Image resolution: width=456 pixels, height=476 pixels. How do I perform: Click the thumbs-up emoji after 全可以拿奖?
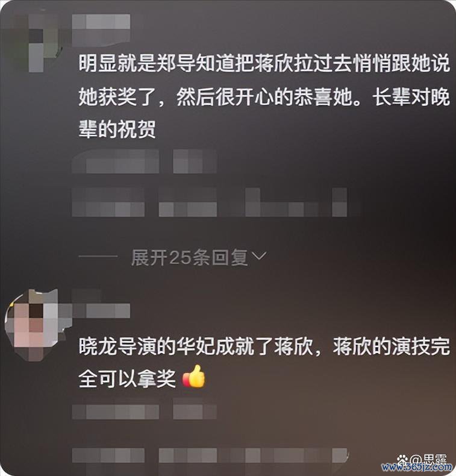click(x=194, y=377)
